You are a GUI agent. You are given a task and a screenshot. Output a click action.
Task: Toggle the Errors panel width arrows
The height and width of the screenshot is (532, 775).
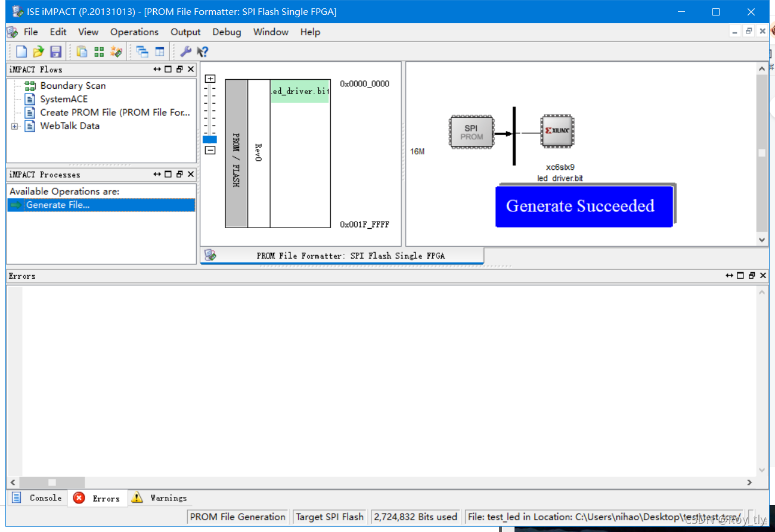pos(730,275)
